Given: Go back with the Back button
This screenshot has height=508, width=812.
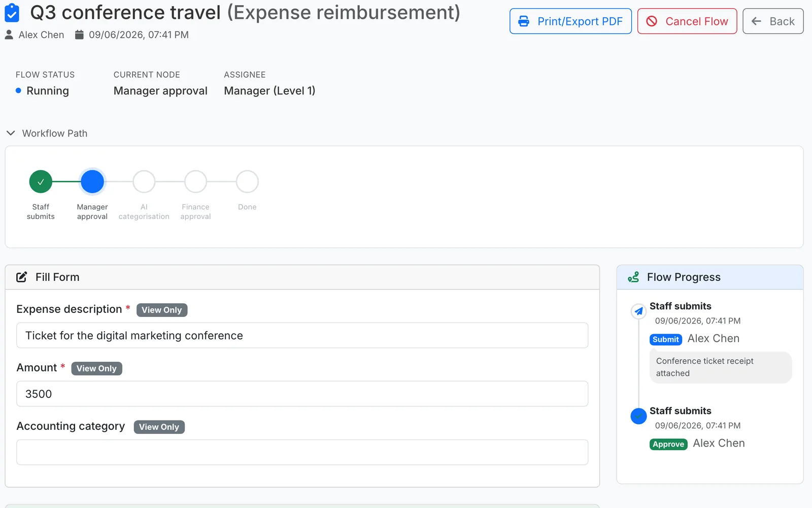Looking at the screenshot, I should 773,21.
